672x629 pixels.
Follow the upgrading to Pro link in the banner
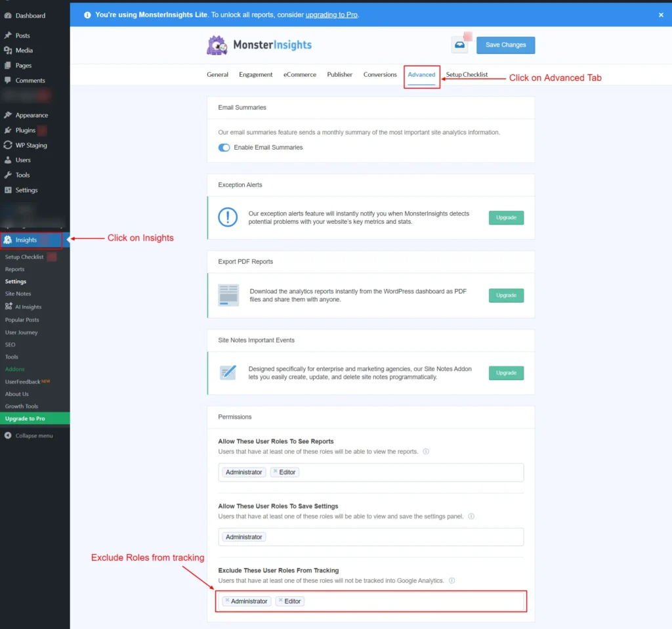(x=331, y=14)
